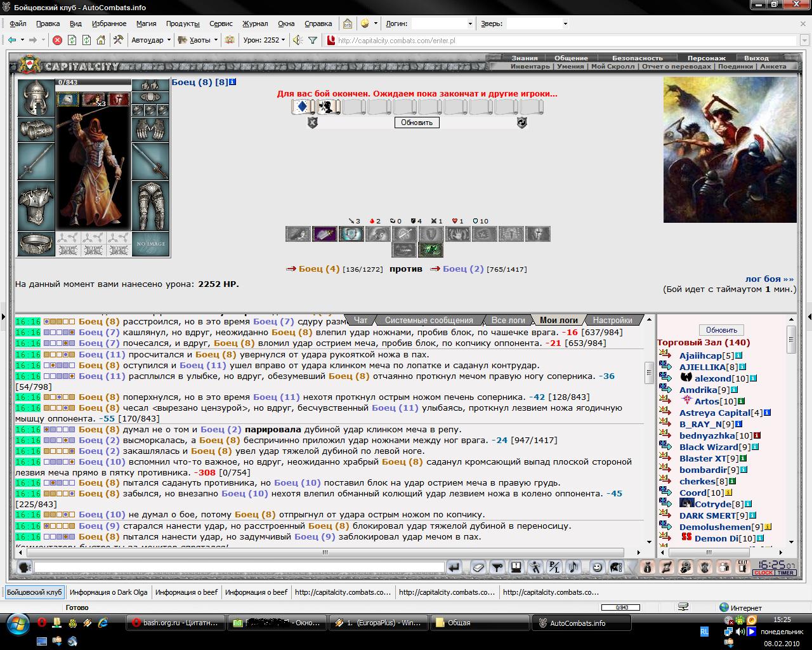Click the brb status icon

pyautogui.click(x=348, y=23)
